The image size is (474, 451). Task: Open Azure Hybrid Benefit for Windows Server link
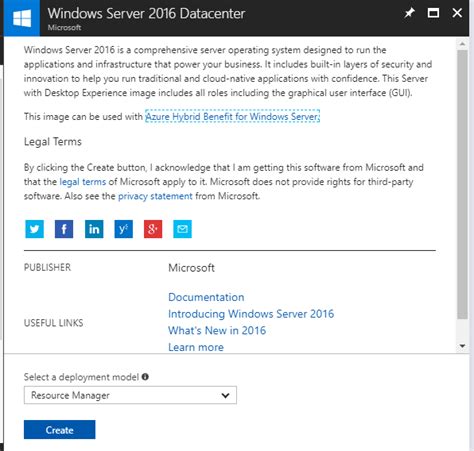pos(232,116)
